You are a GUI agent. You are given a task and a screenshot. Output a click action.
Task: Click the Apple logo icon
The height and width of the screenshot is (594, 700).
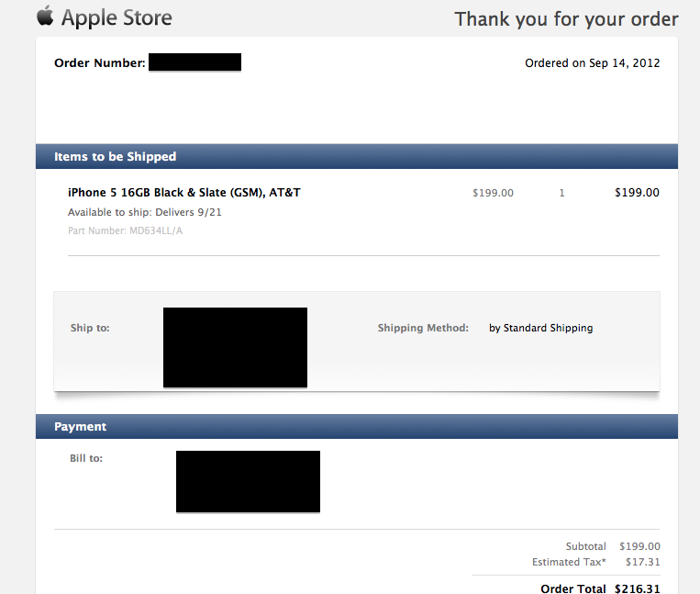coord(45,17)
